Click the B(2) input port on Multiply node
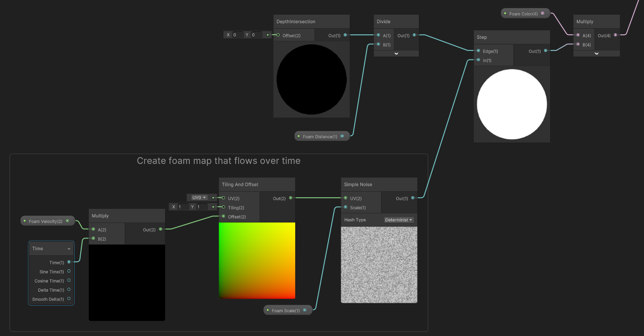644x336 pixels. click(93, 239)
